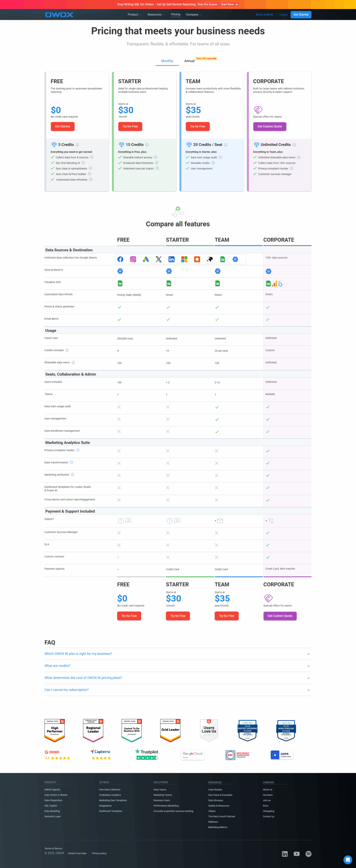Click Get Custom Quote in CORPORATE plan card

[x=269, y=126]
